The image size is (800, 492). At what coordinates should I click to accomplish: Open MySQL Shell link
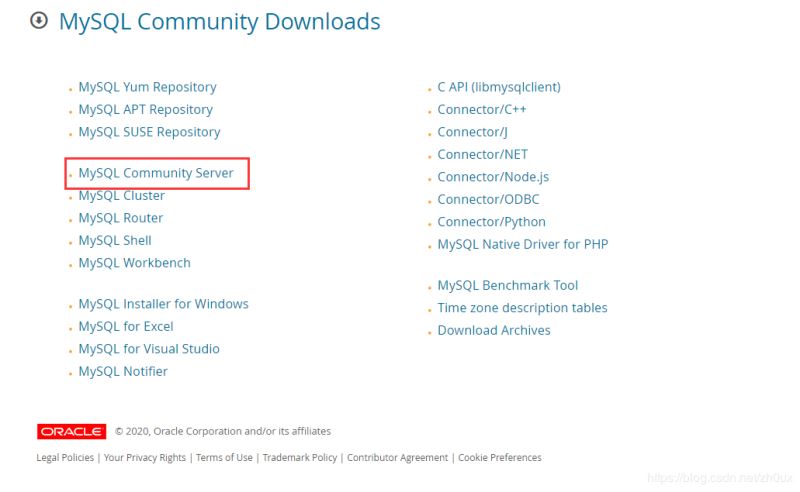pyautogui.click(x=115, y=240)
